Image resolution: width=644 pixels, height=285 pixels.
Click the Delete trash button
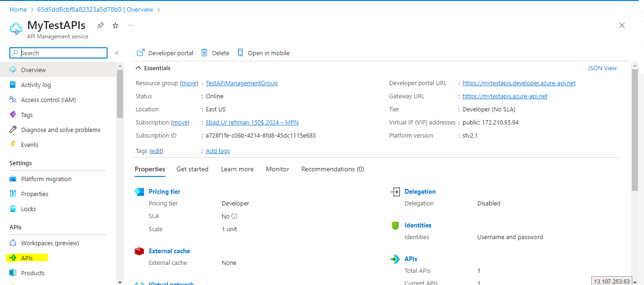(x=215, y=53)
